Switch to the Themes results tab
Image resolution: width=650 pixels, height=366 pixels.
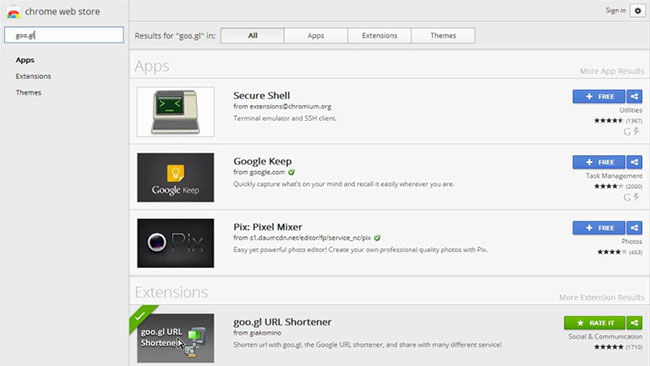click(443, 36)
